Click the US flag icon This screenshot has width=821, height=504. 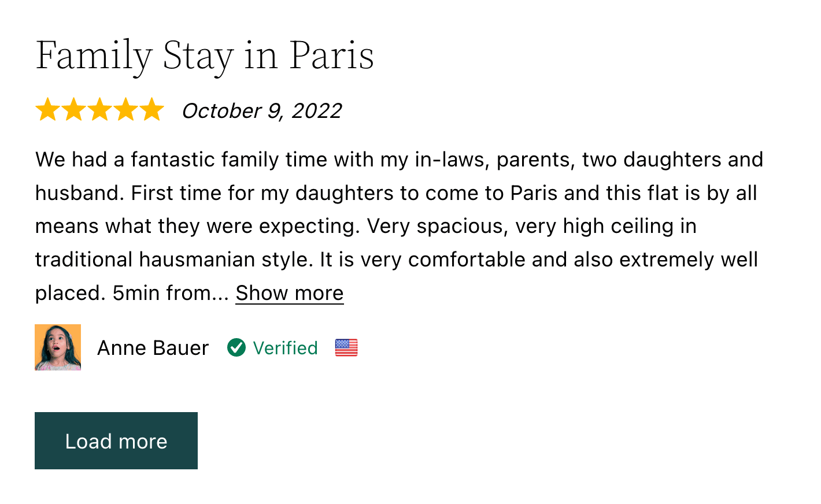click(346, 347)
